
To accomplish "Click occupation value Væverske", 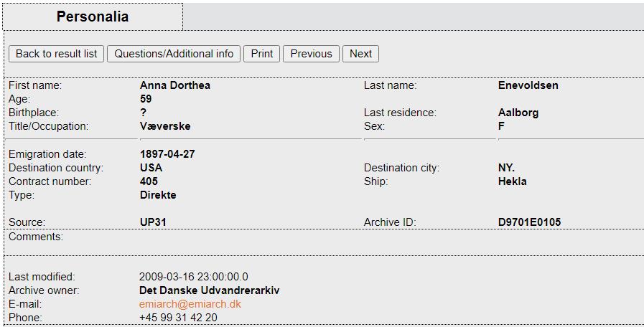I will tap(165, 126).
